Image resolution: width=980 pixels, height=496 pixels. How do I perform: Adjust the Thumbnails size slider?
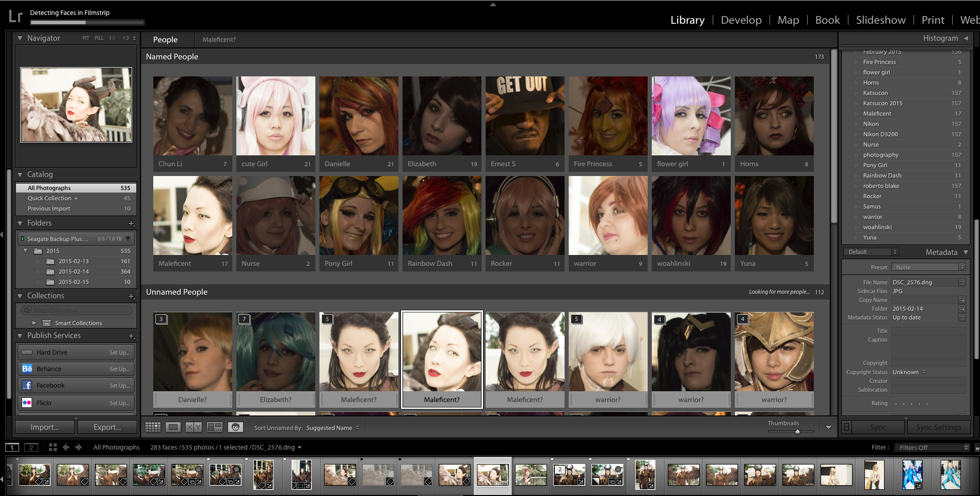click(x=797, y=431)
